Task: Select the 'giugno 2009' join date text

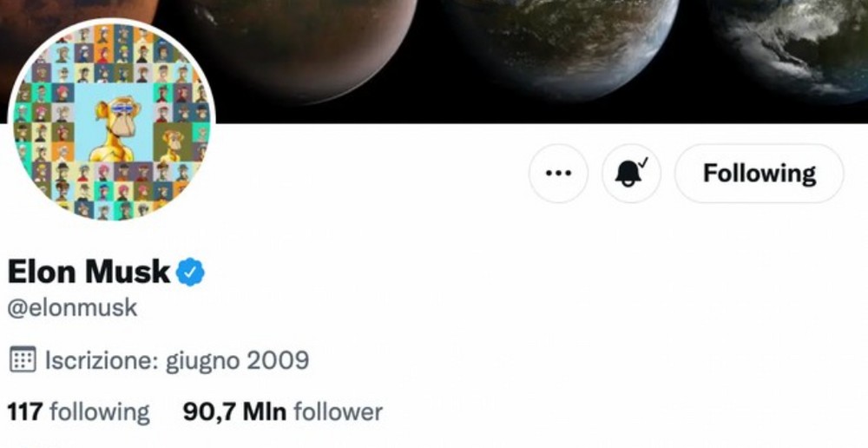Action: tap(238, 360)
